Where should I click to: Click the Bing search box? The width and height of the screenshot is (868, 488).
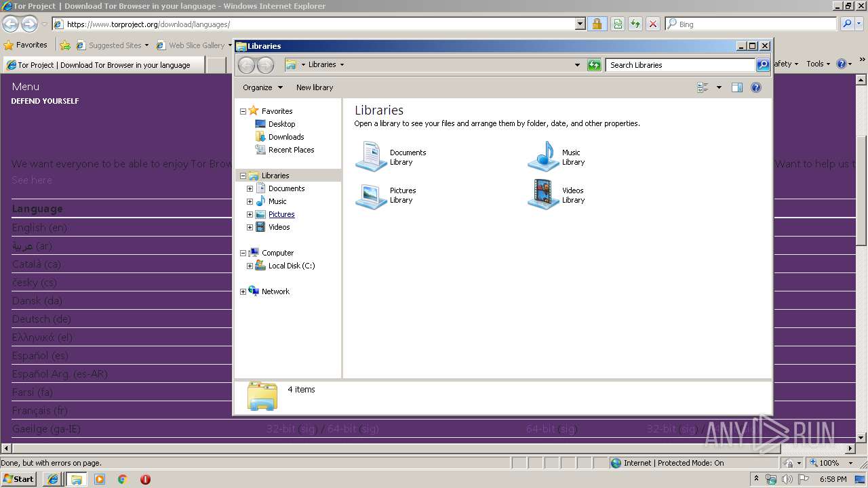click(751, 24)
